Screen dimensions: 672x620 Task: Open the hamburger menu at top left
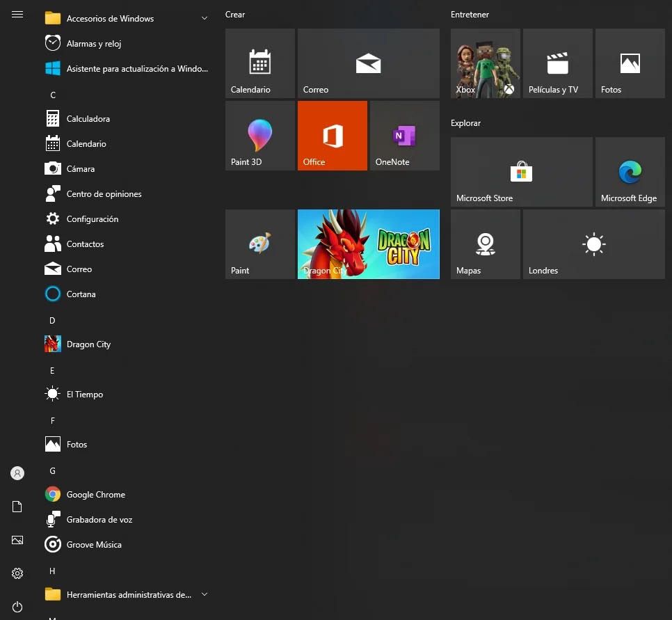pyautogui.click(x=17, y=15)
